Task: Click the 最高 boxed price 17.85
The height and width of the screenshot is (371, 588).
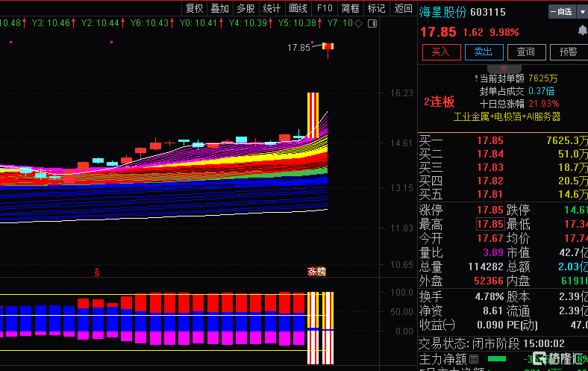Action: click(490, 225)
